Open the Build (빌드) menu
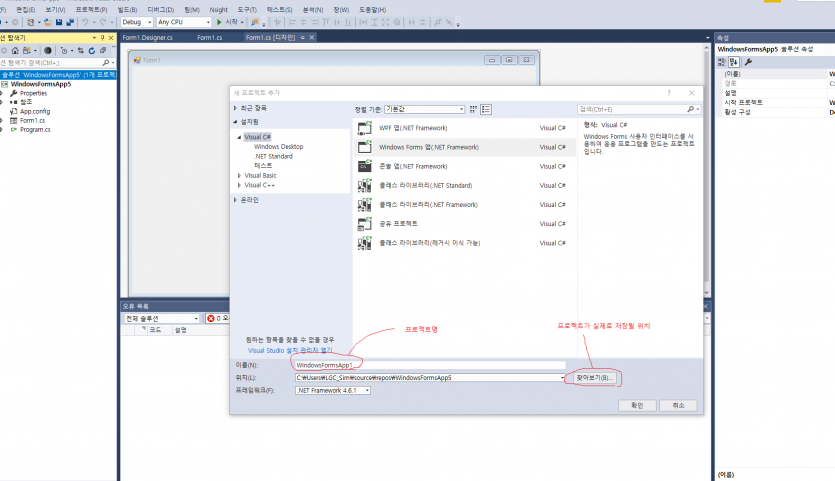835x481 pixels. pos(127,10)
